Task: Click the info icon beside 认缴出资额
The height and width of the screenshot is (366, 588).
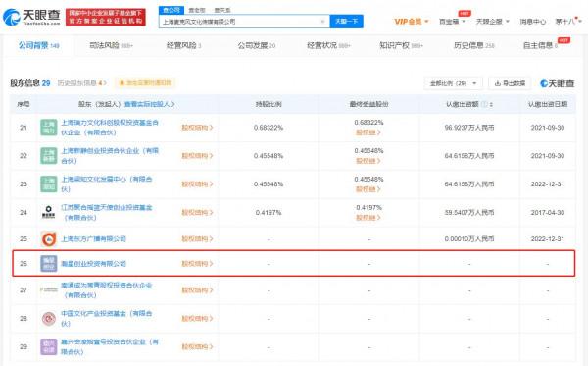Action: point(484,104)
